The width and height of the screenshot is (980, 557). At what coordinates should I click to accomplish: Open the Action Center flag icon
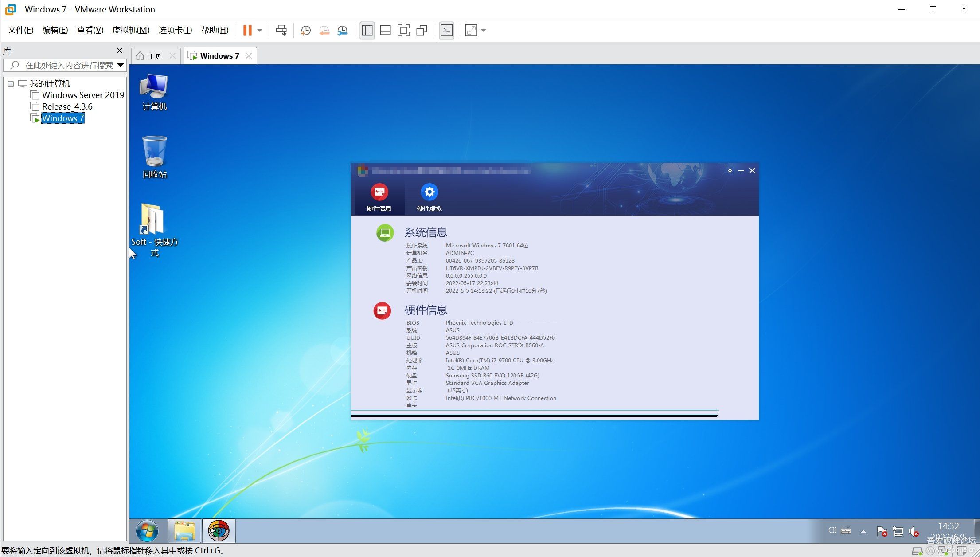(882, 531)
